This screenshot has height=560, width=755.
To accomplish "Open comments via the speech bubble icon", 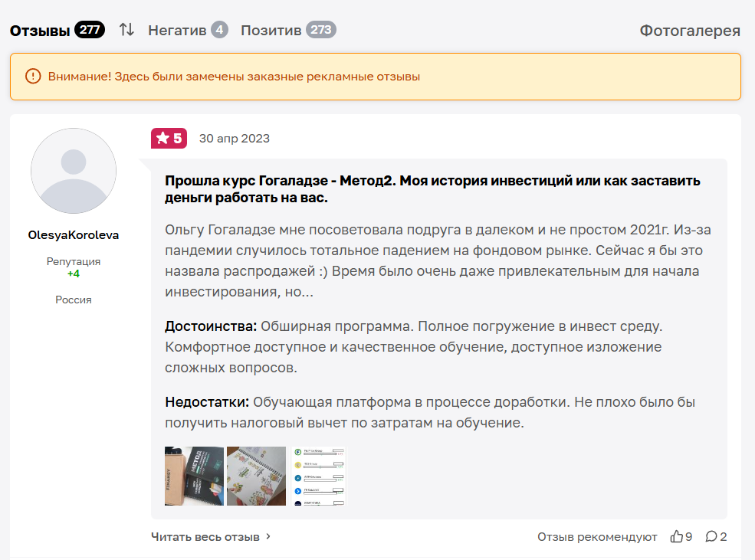I will click(x=711, y=536).
